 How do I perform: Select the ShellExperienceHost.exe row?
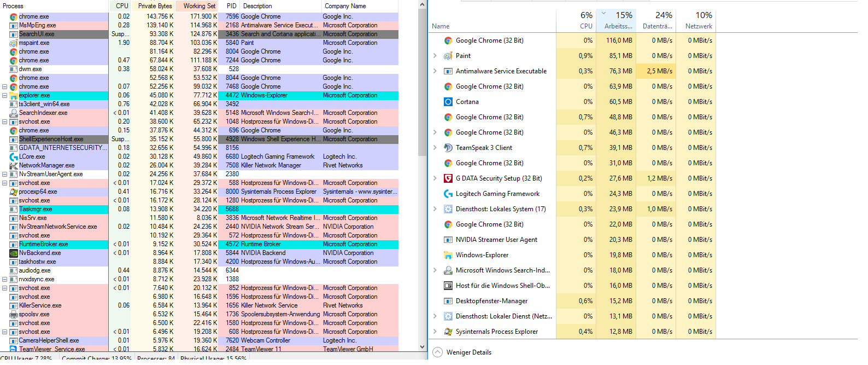coord(199,139)
